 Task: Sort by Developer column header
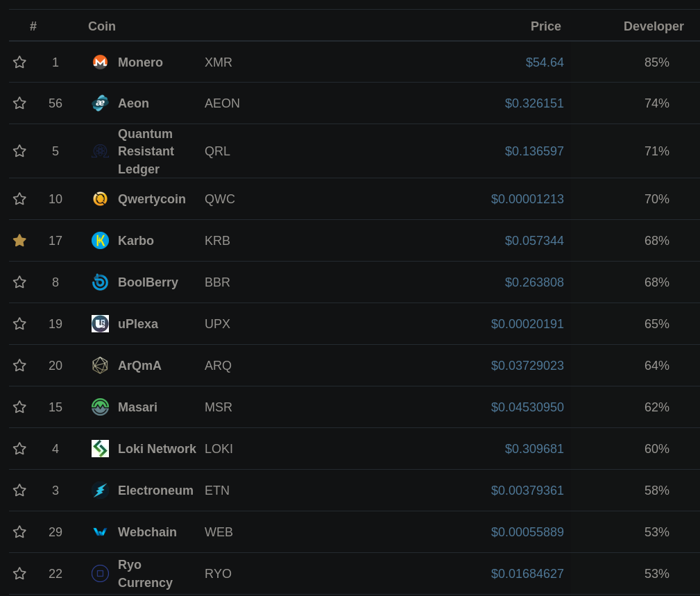pyautogui.click(x=654, y=26)
